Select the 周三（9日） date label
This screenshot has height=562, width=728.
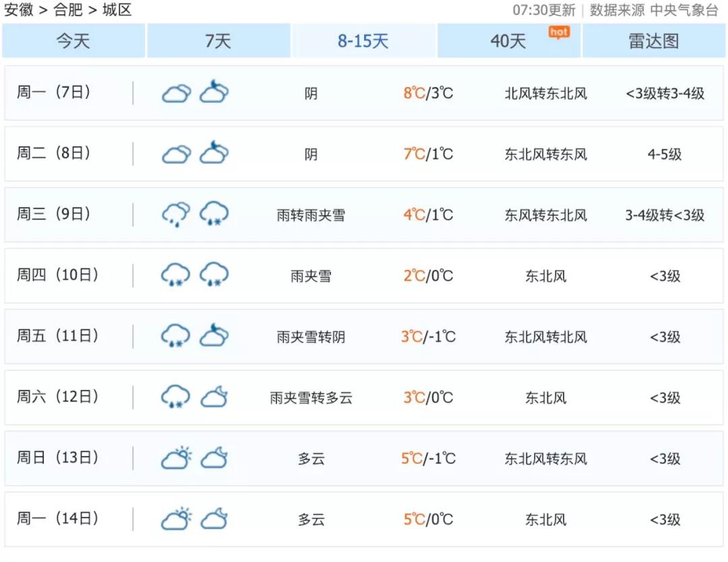[x=54, y=214]
